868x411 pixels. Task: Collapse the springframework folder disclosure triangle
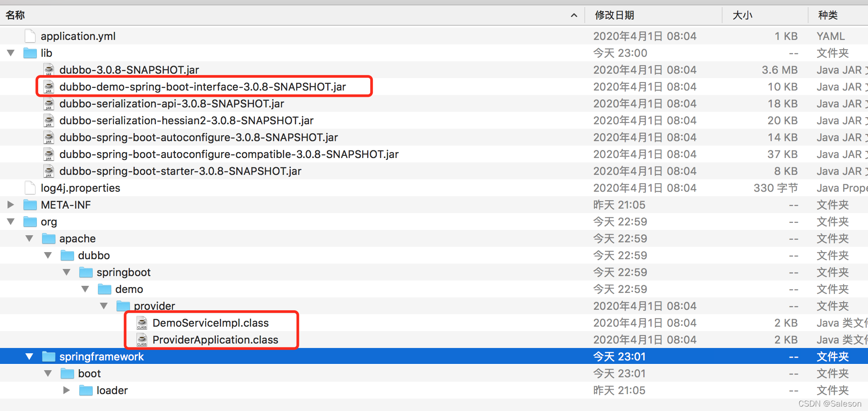pyautogui.click(x=29, y=356)
